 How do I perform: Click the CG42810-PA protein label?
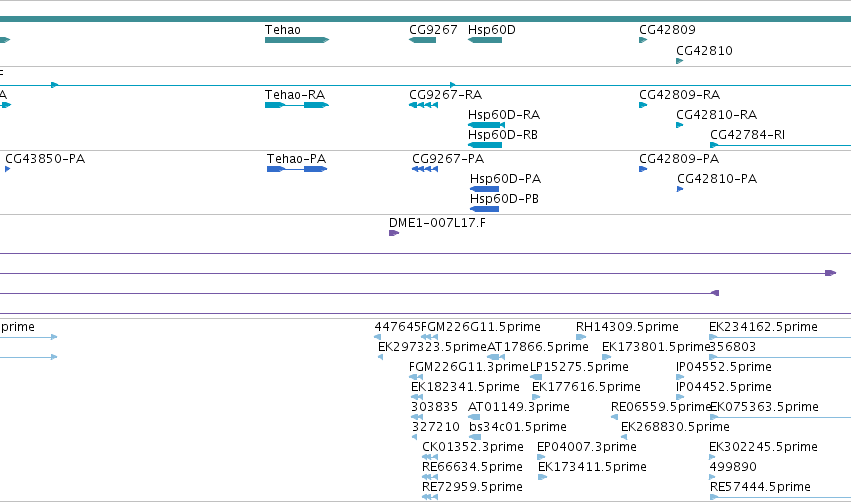pyautogui.click(x=717, y=179)
